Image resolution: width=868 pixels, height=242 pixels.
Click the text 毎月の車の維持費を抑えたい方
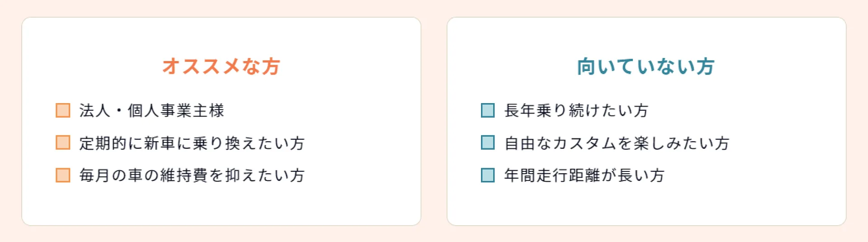[192, 175]
